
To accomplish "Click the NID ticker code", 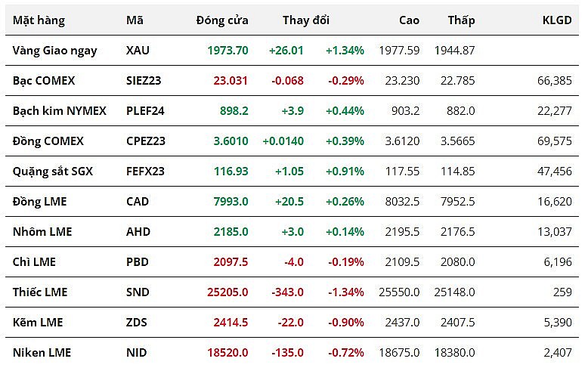I will point(137,353).
